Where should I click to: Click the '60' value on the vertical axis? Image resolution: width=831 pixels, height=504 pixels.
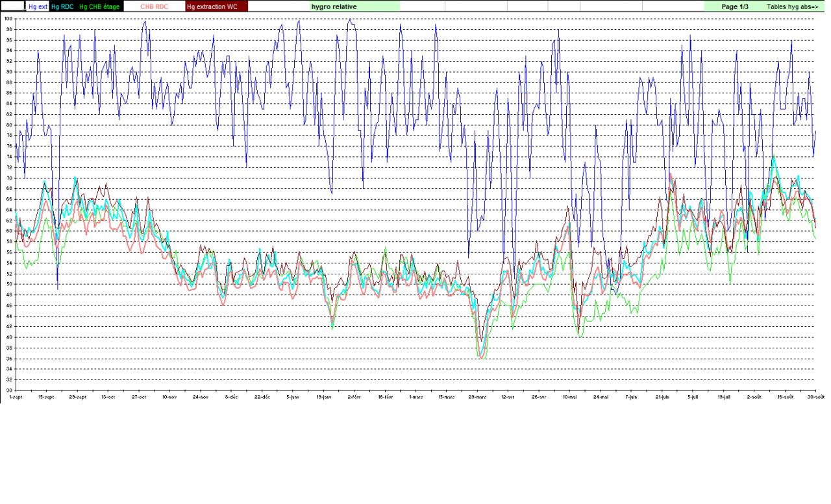(x=9, y=231)
